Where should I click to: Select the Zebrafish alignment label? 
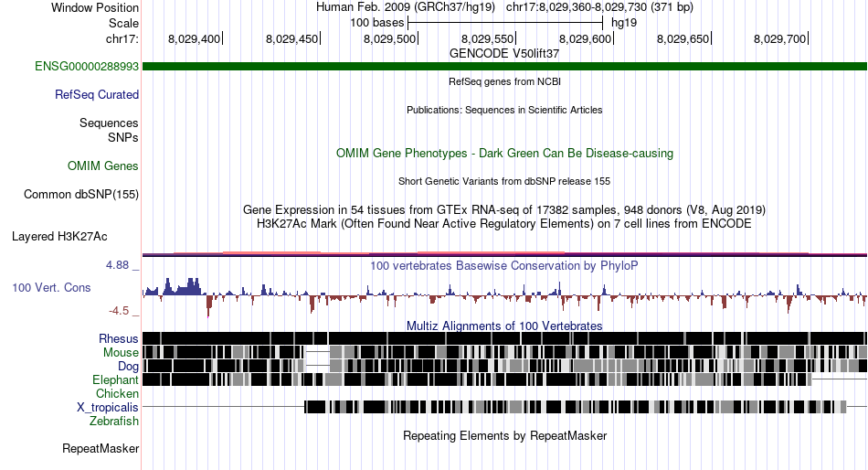[114, 422]
